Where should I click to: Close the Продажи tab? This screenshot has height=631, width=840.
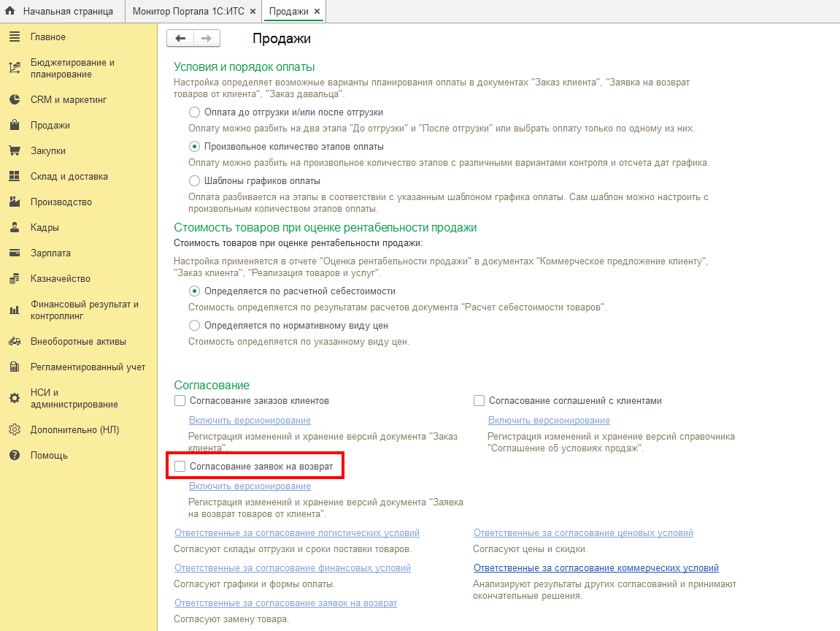(317, 11)
